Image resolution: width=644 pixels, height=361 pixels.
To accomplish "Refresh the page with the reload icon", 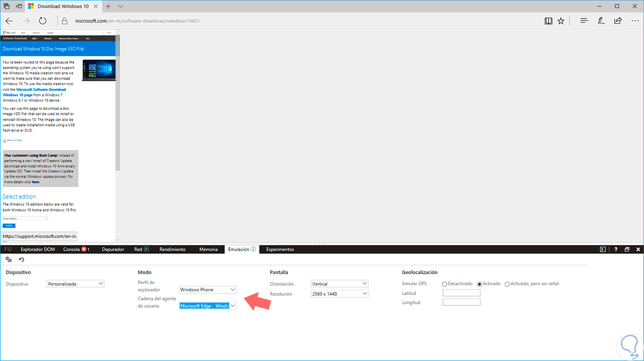I will 43,21.
